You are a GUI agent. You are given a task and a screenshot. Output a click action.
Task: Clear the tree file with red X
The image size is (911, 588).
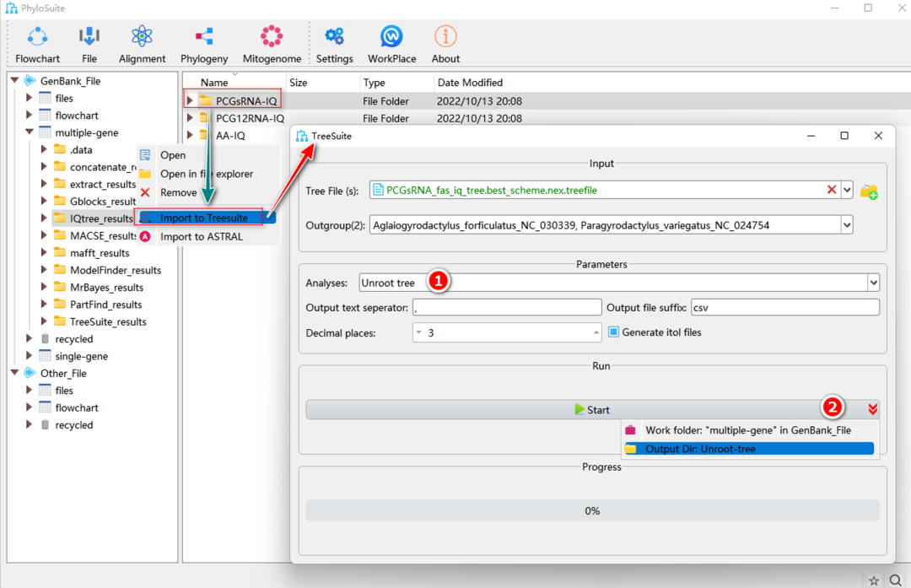tap(832, 190)
